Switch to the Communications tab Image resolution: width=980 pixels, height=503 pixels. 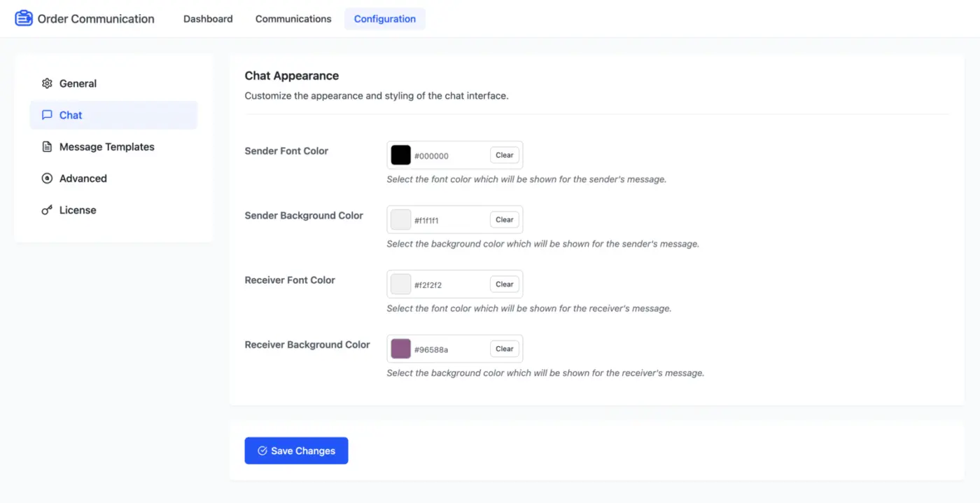(x=293, y=19)
